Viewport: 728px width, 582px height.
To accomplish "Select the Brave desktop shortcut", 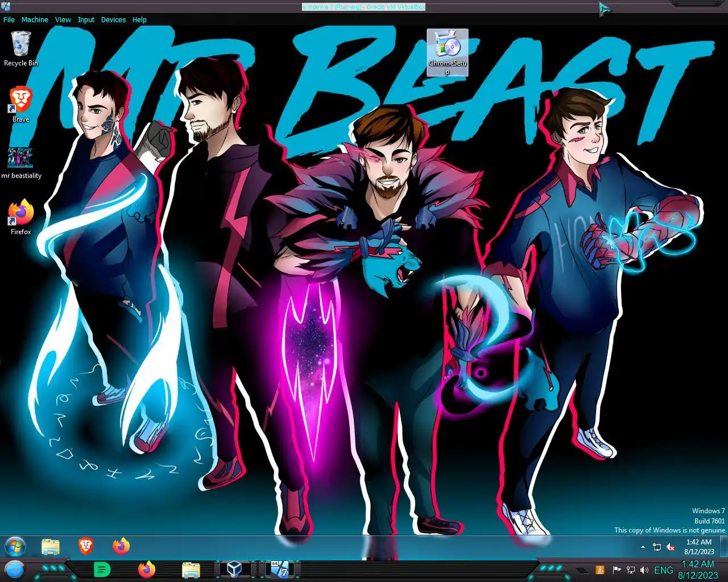I will pyautogui.click(x=20, y=105).
